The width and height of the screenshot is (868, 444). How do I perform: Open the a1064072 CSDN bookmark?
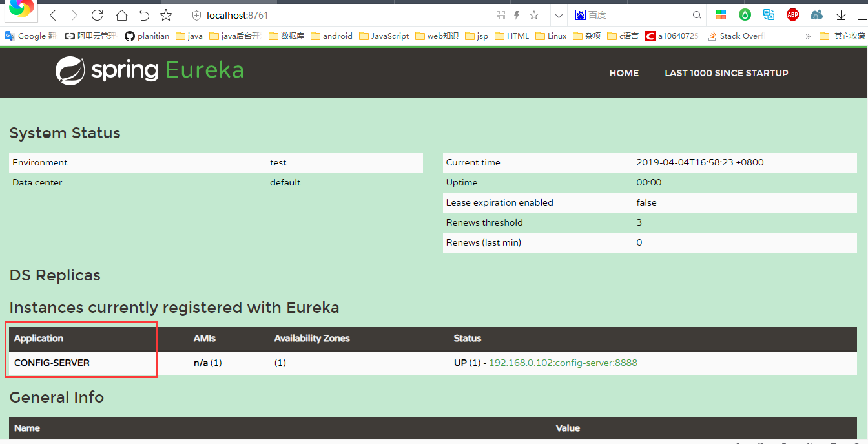point(672,36)
